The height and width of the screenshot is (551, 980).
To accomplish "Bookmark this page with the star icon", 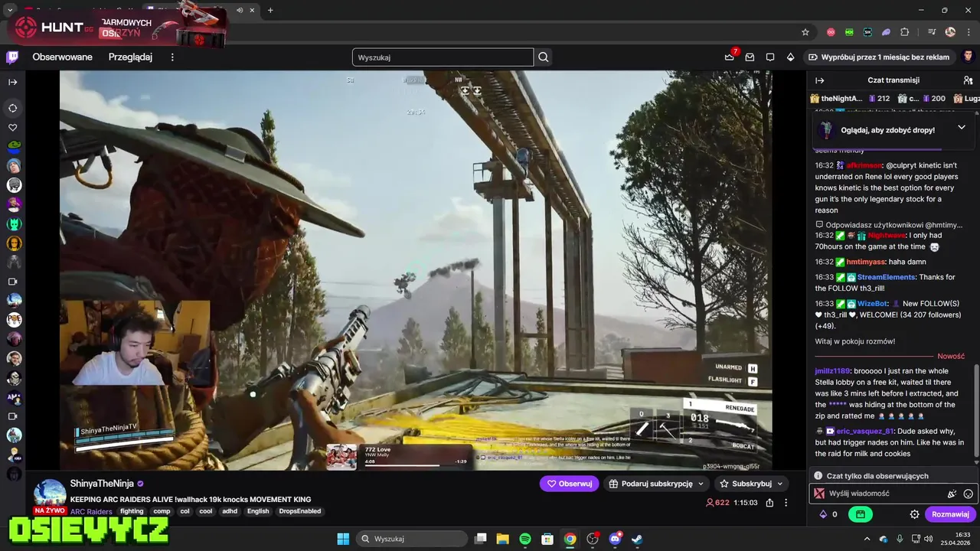I will 805,32.
